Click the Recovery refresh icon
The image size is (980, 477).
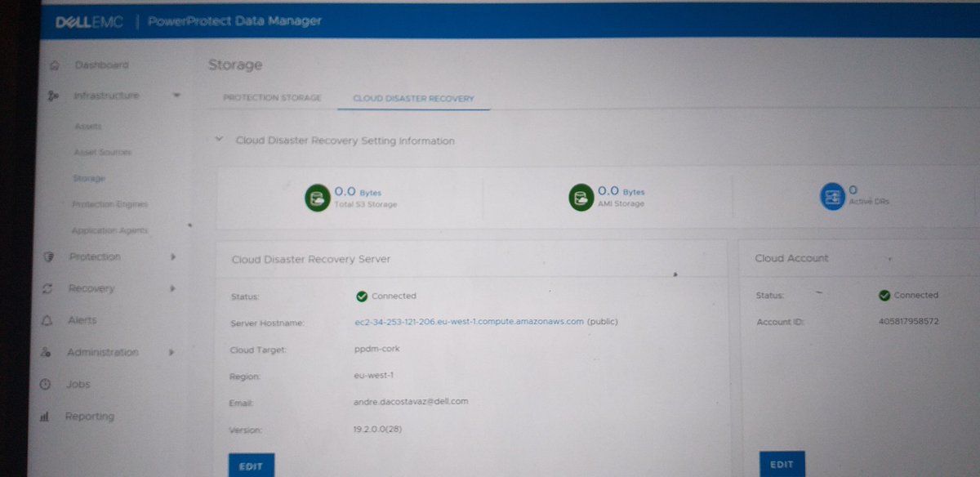coord(47,288)
